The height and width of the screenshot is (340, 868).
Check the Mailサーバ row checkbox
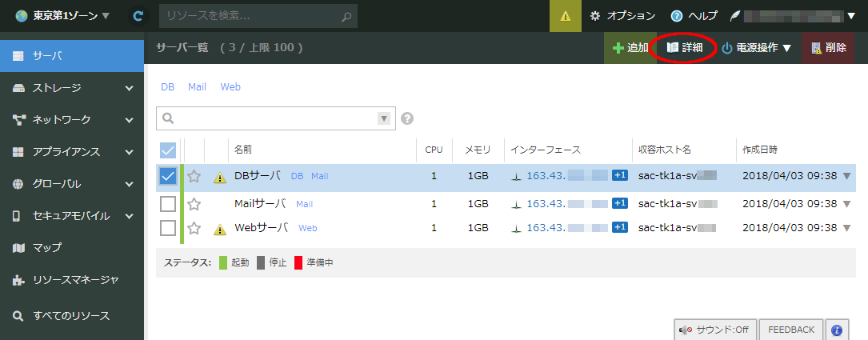168,204
